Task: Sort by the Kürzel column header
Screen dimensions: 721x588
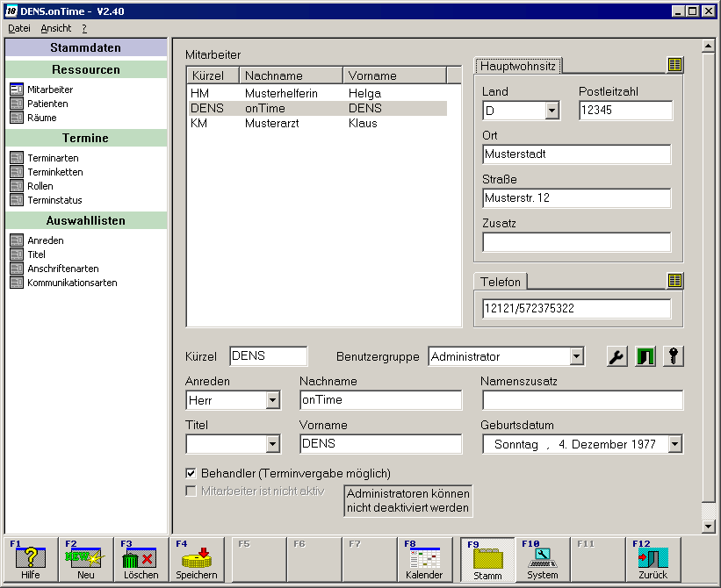Action: 213,75
